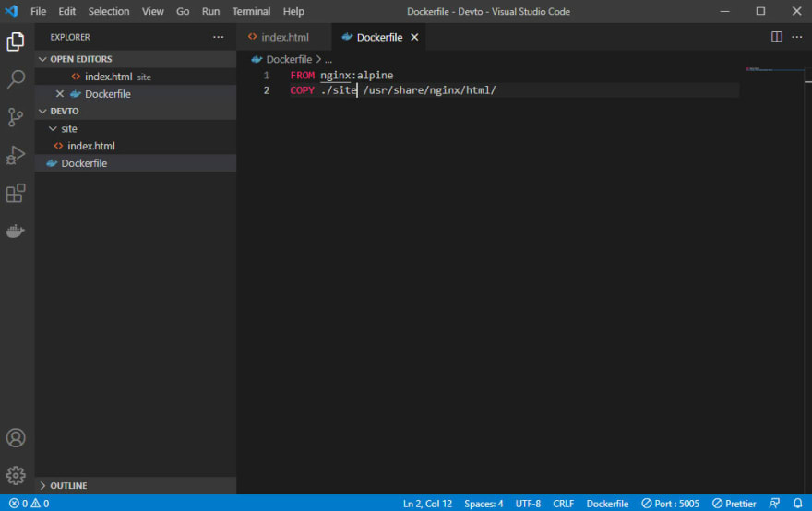812x511 pixels.
Task: Change language mode via Dockerfile status item
Action: point(607,504)
